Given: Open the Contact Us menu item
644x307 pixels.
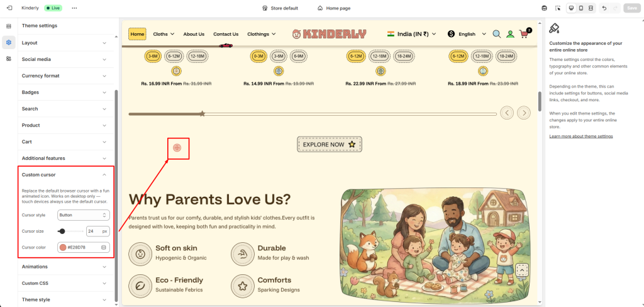Looking at the screenshot, I should 226,34.
